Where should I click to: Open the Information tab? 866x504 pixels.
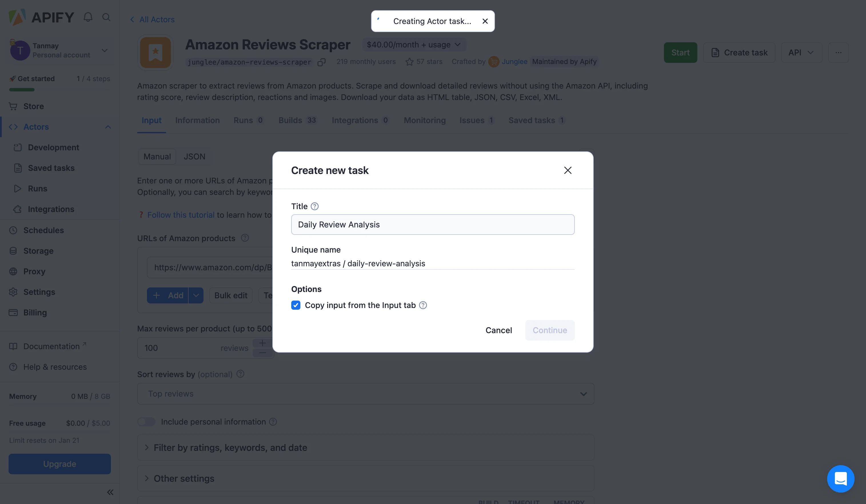(197, 120)
